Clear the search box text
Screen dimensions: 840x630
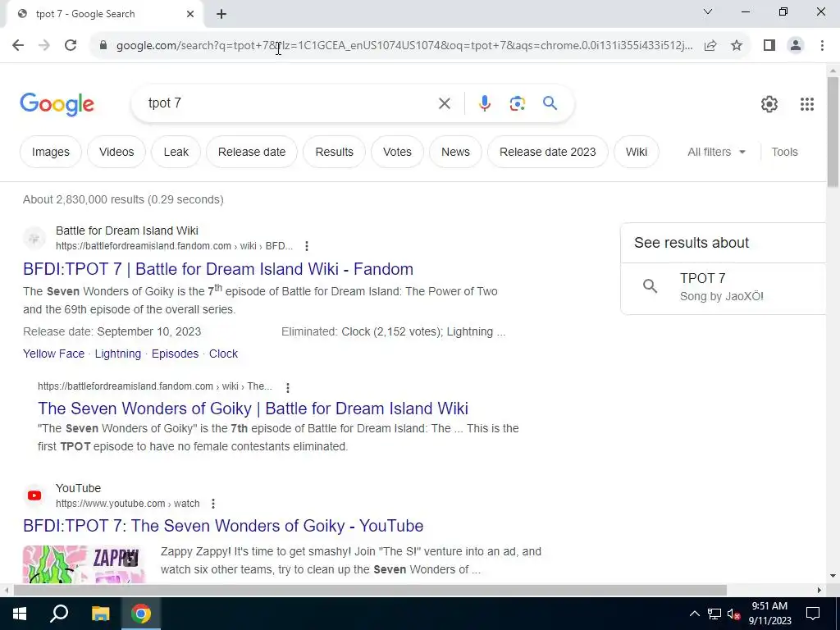[445, 103]
